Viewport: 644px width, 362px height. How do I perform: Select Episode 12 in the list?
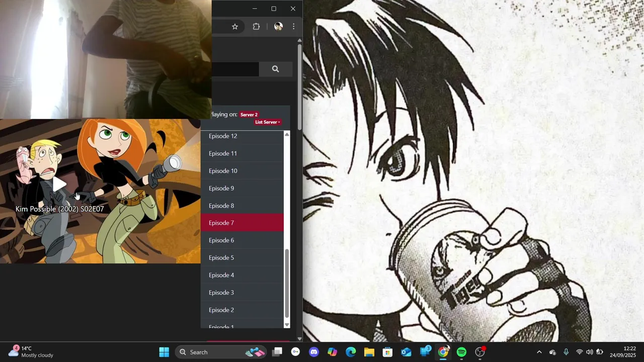point(242,136)
